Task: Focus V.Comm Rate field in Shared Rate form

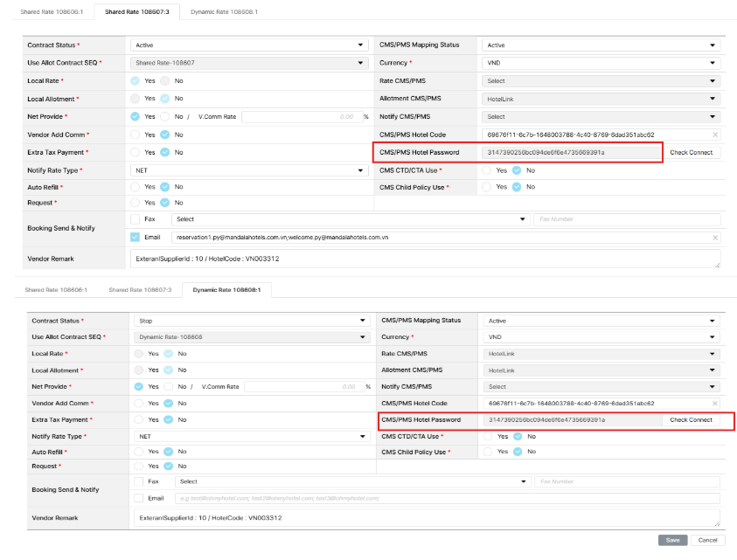Action: [x=302, y=117]
